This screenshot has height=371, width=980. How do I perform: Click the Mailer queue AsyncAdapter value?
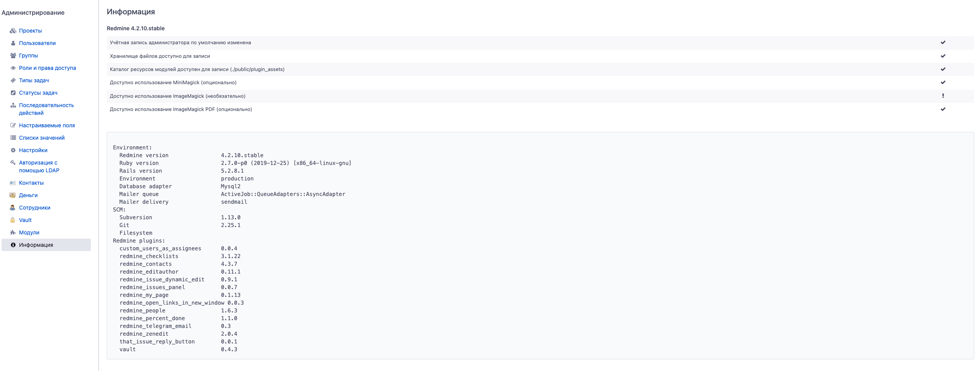283,194
